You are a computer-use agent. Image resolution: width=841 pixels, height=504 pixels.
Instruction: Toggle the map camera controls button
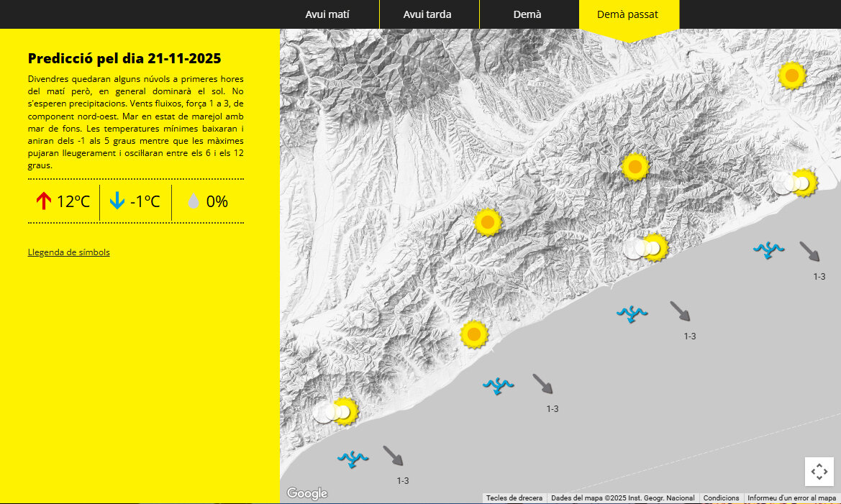tap(819, 472)
